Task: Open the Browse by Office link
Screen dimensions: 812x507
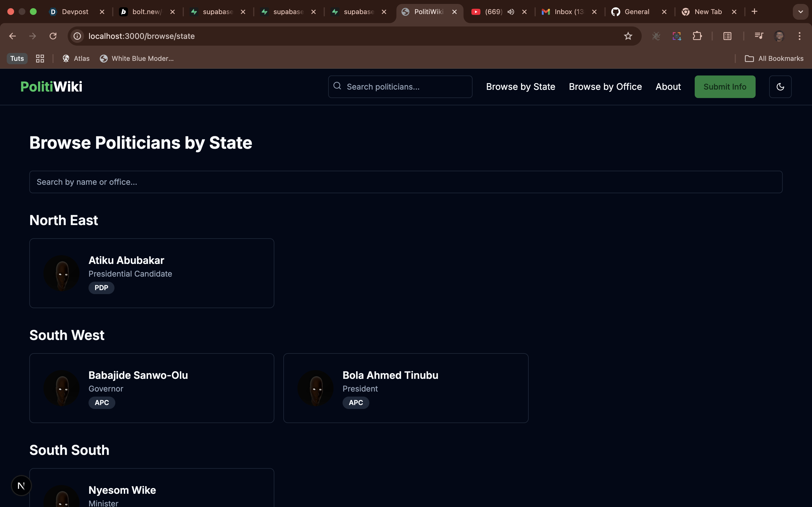Action: point(605,87)
